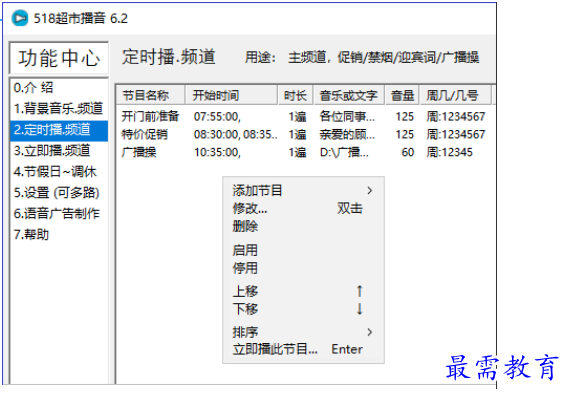Choose 删除 from the context menu
567x399 pixels.
point(303,226)
